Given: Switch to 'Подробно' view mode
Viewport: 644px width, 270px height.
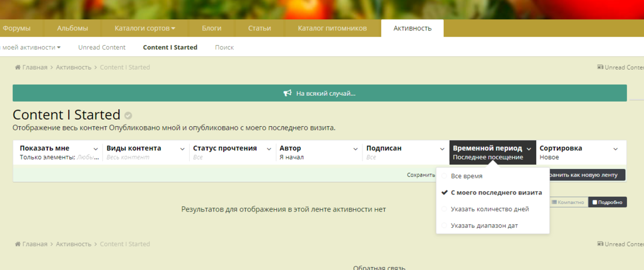Looking at the screenshot, I should pos(608,202).
